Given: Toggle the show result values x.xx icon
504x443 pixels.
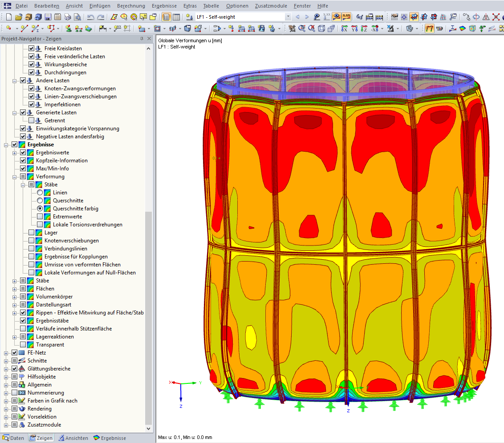Looking at the screenshot, I should pos(346,17).
